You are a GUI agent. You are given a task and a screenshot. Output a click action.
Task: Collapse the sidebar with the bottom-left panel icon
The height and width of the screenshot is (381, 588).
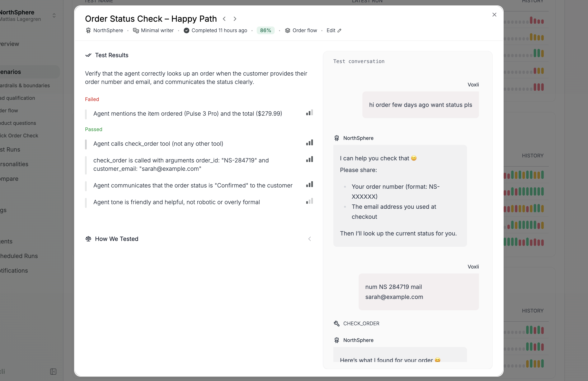coord(53,372)
